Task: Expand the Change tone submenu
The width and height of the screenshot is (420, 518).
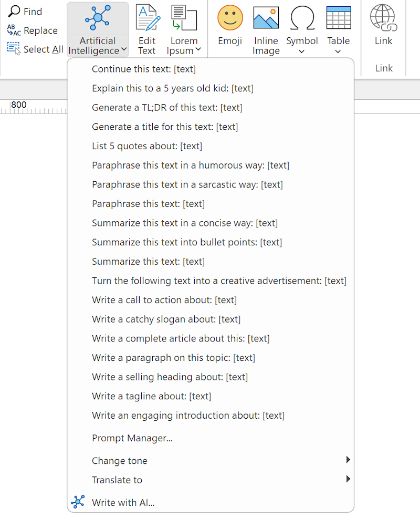Action: coord(211,461)
